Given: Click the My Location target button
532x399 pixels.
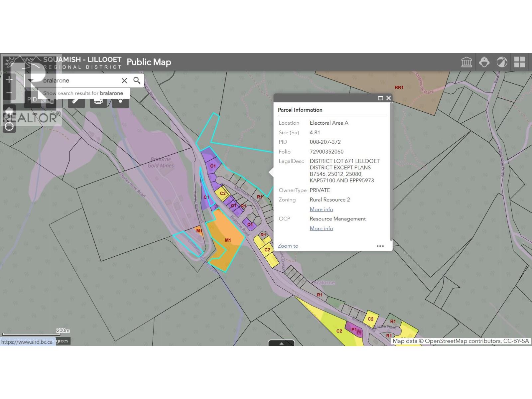Looking at the screenshot, I should coord(9,127).
